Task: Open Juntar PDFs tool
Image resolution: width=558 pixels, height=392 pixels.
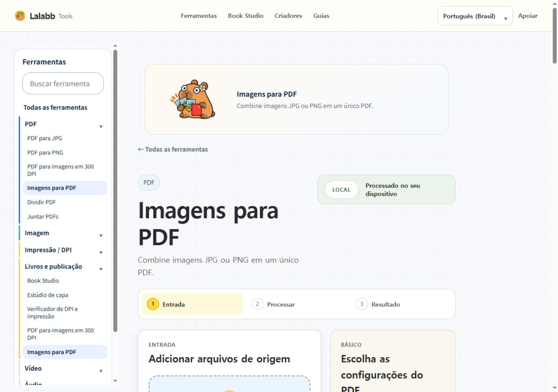Action: pyautogui.click(x=43, y=217)
